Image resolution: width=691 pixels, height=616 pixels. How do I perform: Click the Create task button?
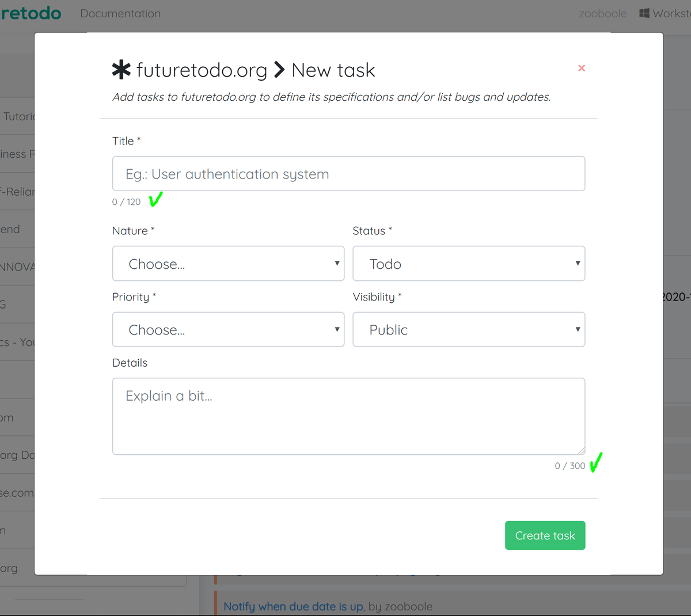pyautogui.click(x=545, y=535)
